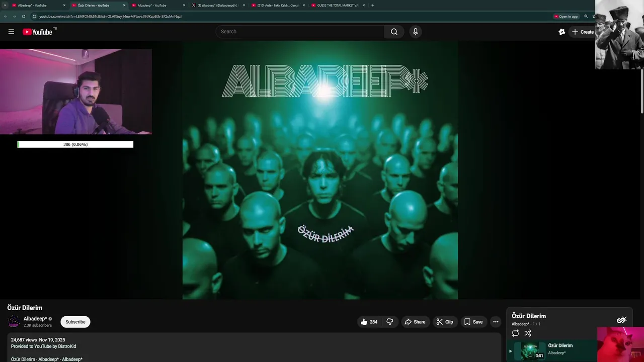Click Open in app button
This screenshot has height=362, width=644.
566,17
